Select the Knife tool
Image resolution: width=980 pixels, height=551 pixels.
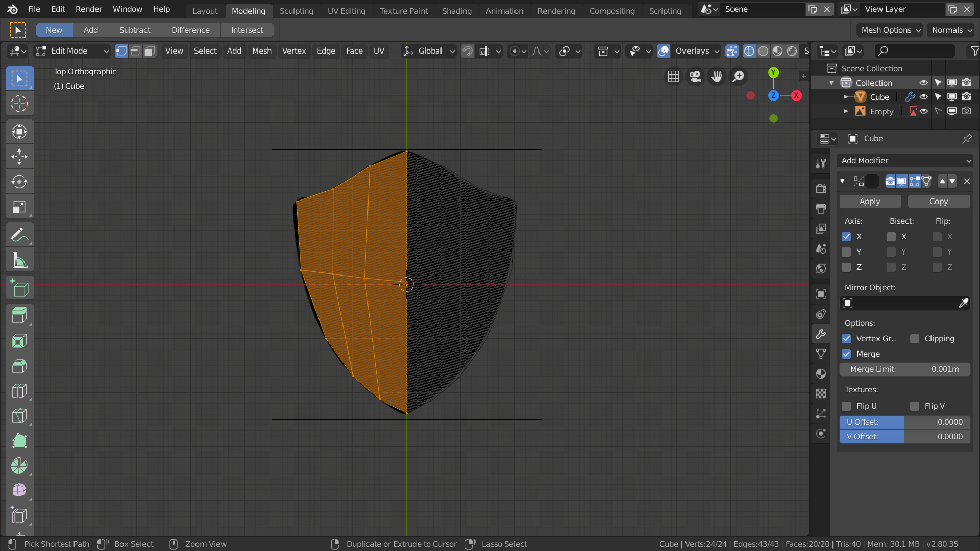click(19, 415)
